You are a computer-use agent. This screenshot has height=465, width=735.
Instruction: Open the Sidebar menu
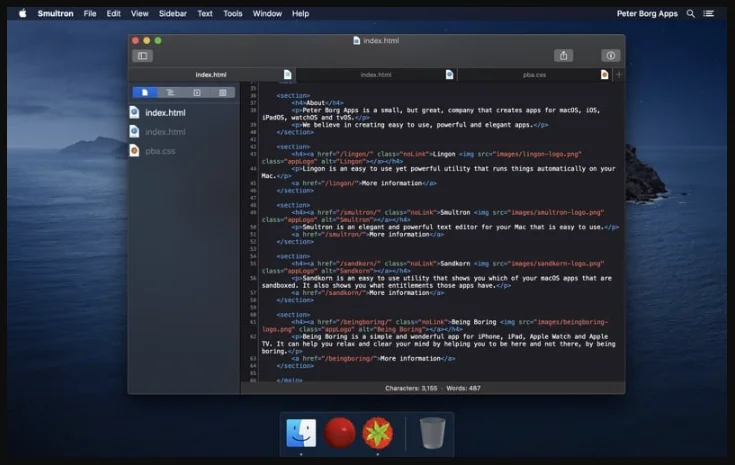point(172,14)
